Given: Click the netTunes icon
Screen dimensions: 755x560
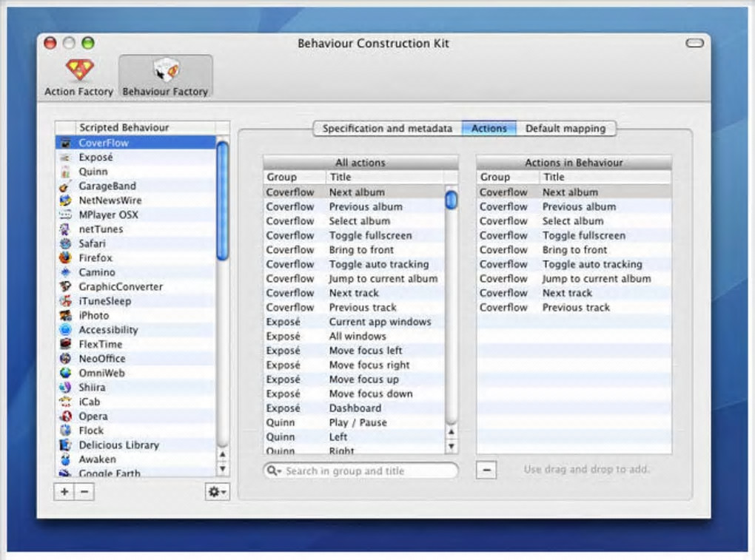Looking at the screenshot, I should [x=66, y=229].
